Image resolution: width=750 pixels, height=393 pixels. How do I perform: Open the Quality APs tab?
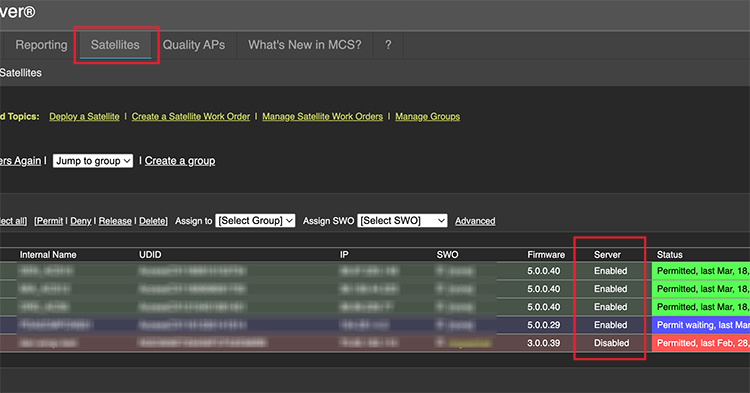194,45
